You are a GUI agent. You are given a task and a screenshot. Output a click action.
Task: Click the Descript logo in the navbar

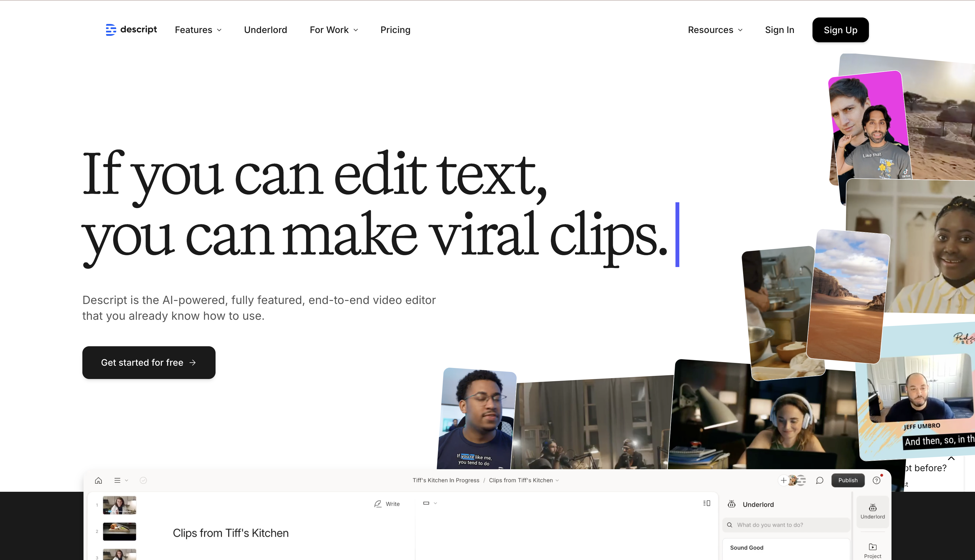(x=131, y=30)
